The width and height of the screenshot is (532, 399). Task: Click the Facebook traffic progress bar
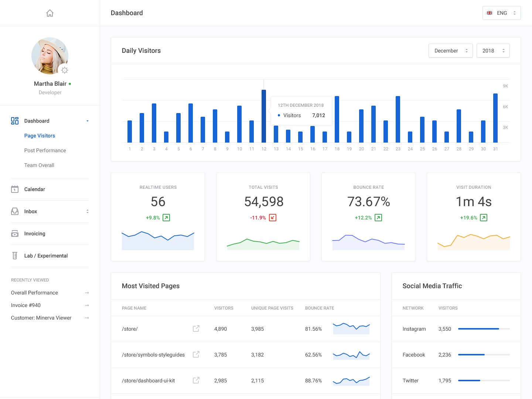tap(484, 355)
